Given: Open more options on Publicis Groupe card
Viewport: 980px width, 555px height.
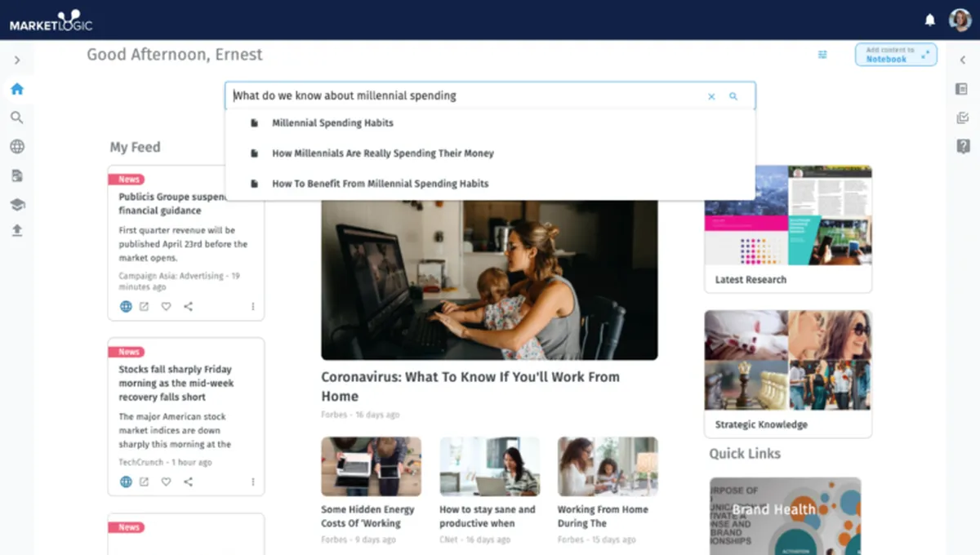Looking at the screenshot, I should [x=253, y=307].
